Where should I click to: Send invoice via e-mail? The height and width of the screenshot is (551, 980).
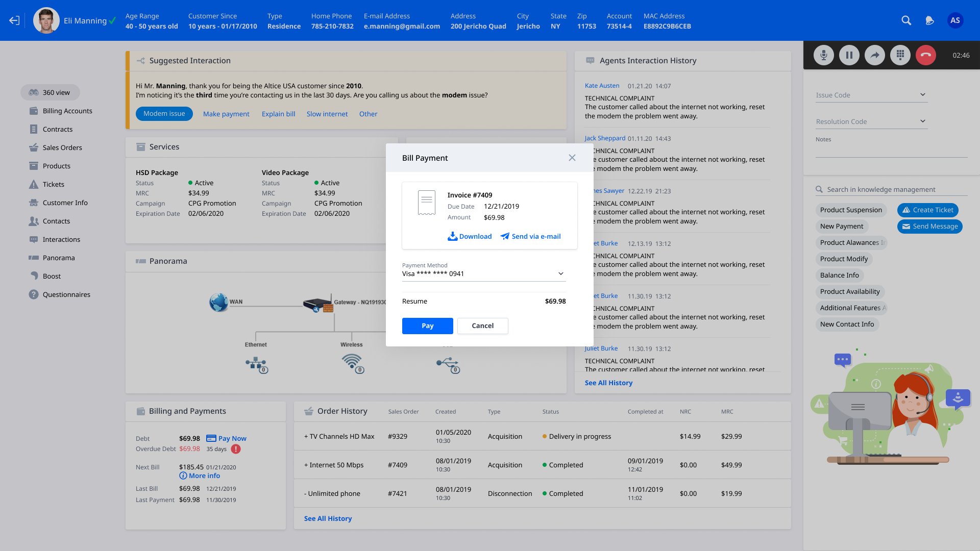pyautogui.click(x=530, y=236)
